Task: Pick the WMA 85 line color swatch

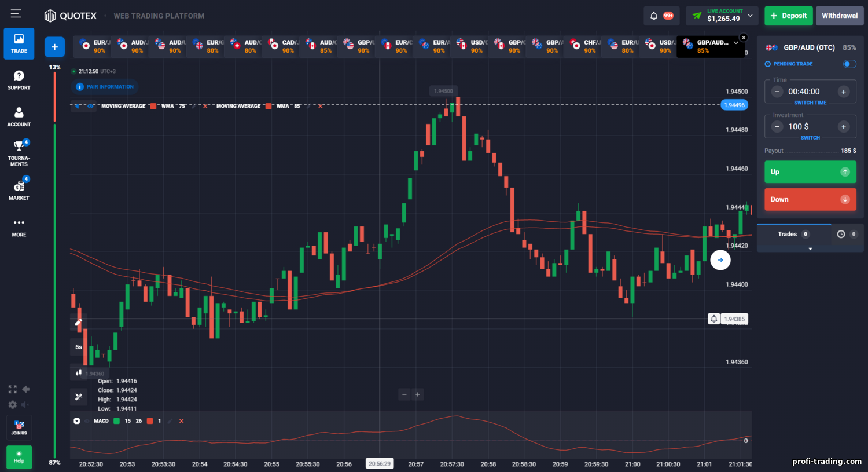Action: click(269, 106)
